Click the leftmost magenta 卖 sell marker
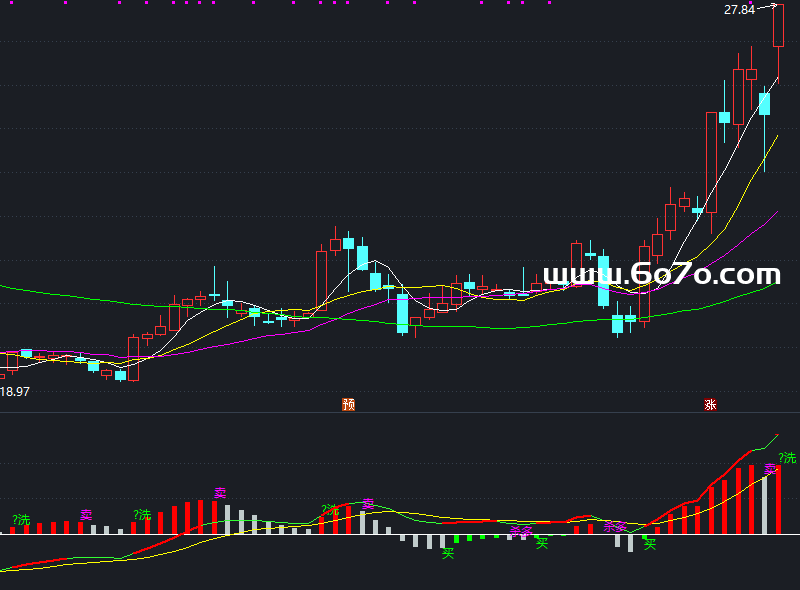Image resolution: width=800 pixels, height=590 pixels. click(x=86, y=515)
